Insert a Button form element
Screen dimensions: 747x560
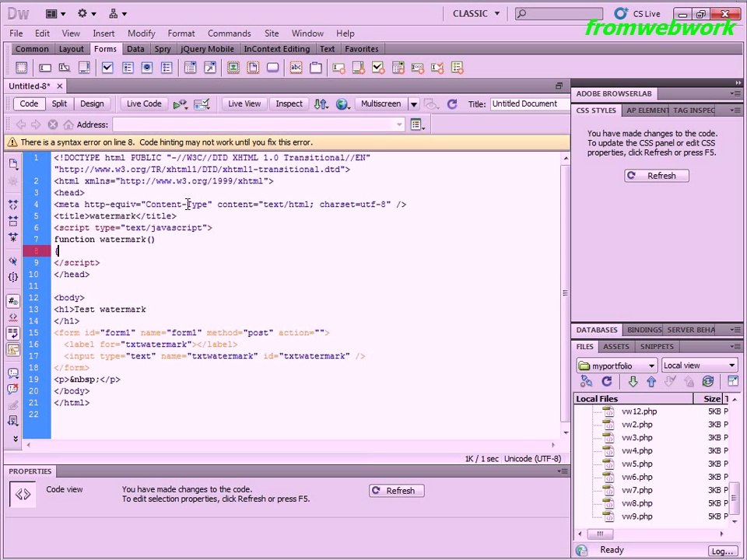pyautogui.click(x=272, y=68)
